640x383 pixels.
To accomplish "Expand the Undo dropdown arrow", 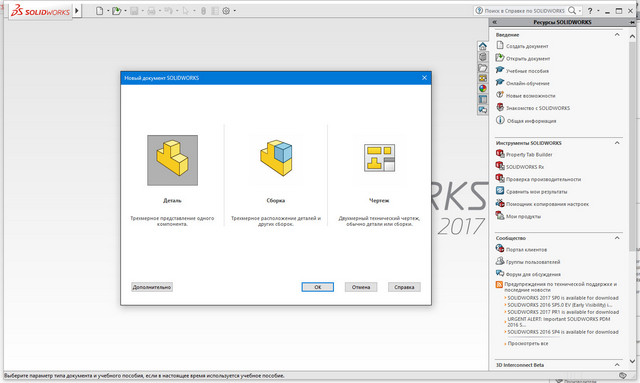I will point(177,11).
